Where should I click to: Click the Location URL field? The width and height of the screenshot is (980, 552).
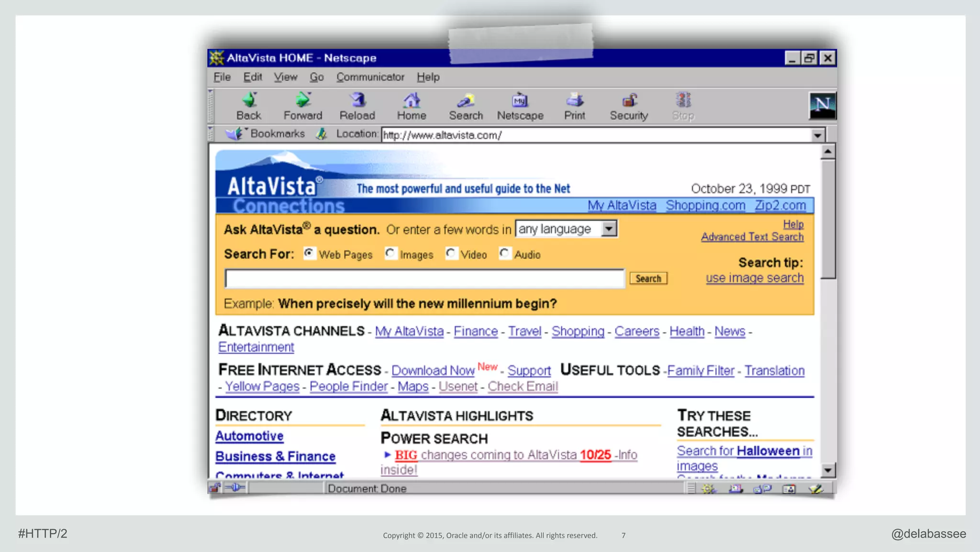(597, 135)
